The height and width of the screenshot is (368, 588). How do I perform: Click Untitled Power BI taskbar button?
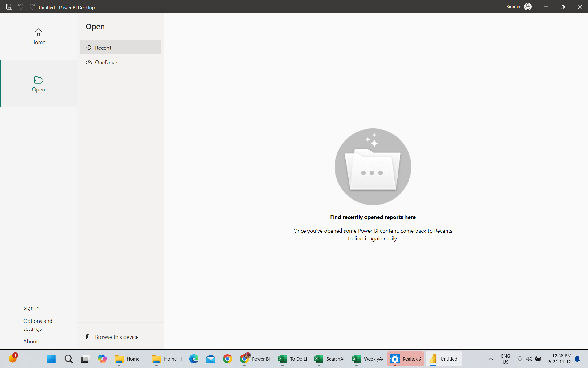(444, 359)
